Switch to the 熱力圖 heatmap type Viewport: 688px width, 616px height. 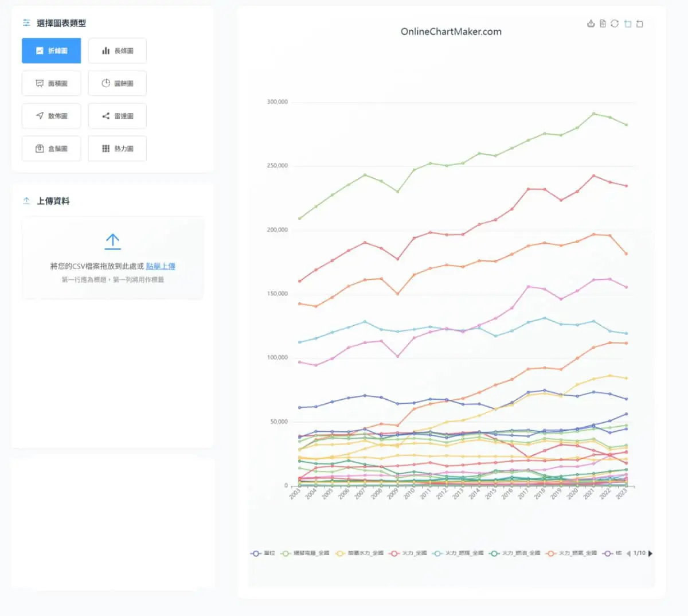[117, 149]
